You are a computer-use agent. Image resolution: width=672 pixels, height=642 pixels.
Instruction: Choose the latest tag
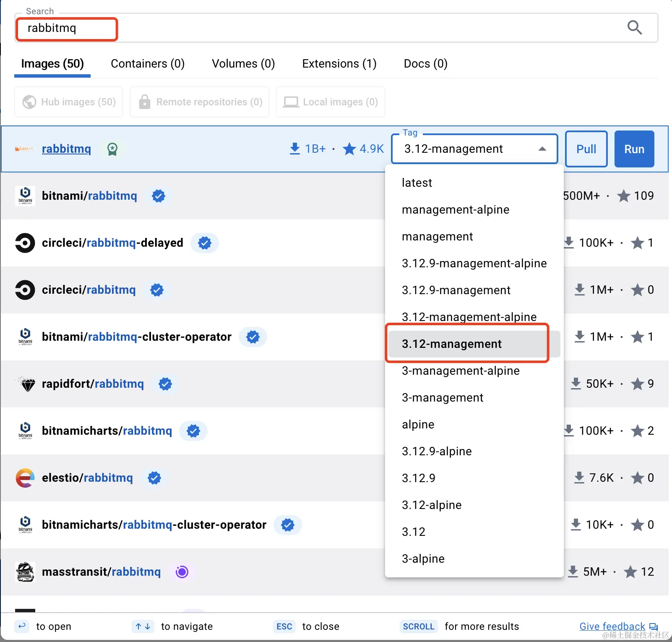pos(474,183)
